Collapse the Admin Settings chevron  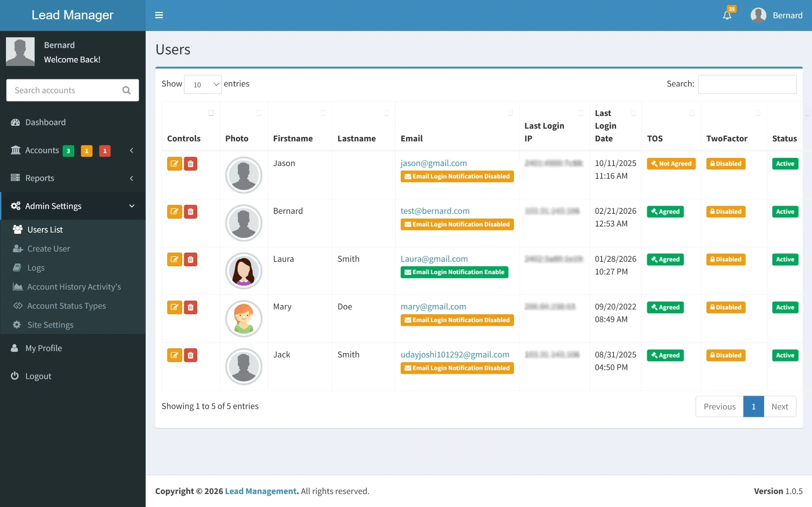tap(132, 206)
